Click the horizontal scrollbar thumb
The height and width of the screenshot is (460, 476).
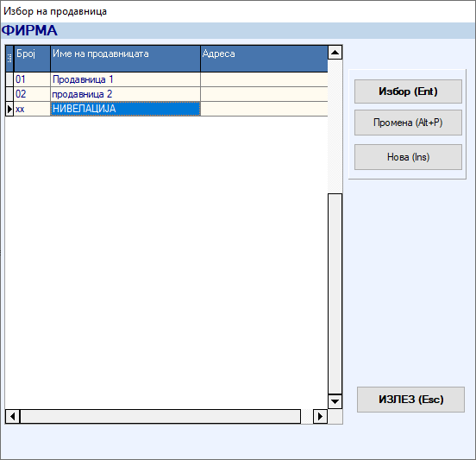(x=160, y=416)
